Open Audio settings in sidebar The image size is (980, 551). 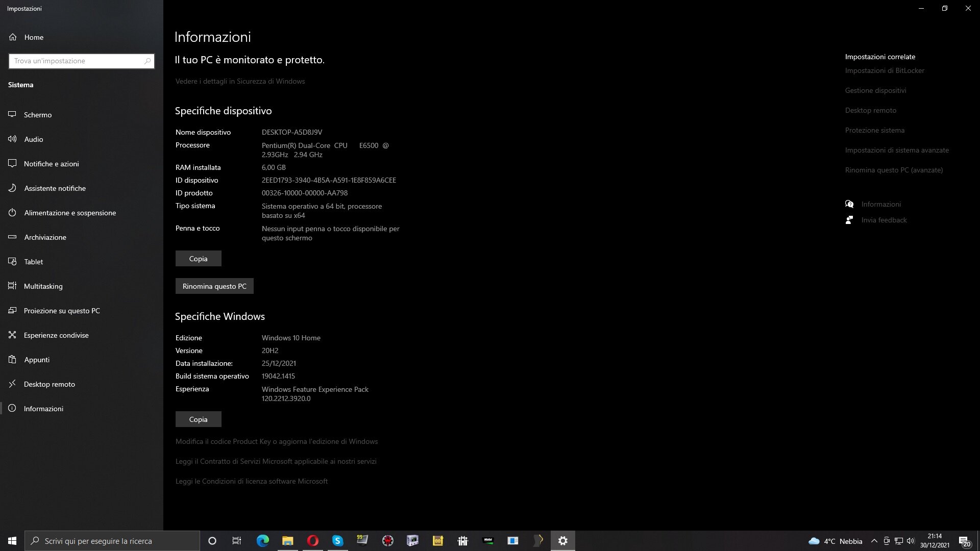(x=82, y=139)
